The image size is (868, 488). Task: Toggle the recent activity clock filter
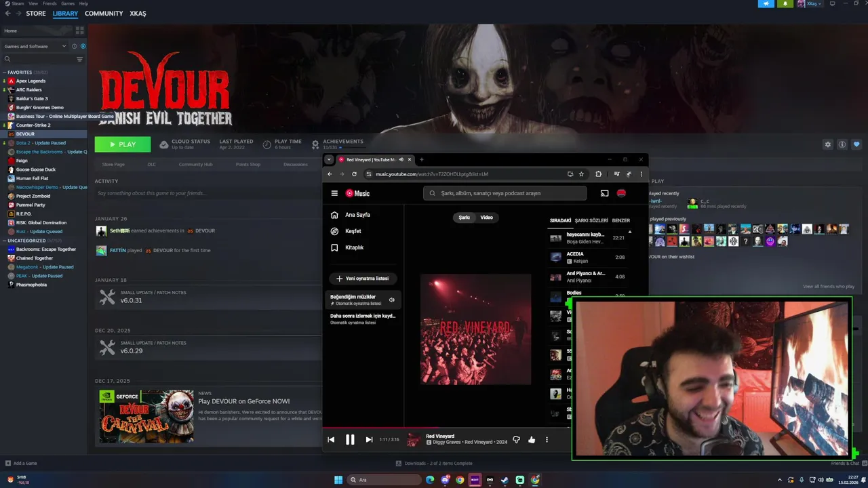pyautogui.click(x=75, y=46)
